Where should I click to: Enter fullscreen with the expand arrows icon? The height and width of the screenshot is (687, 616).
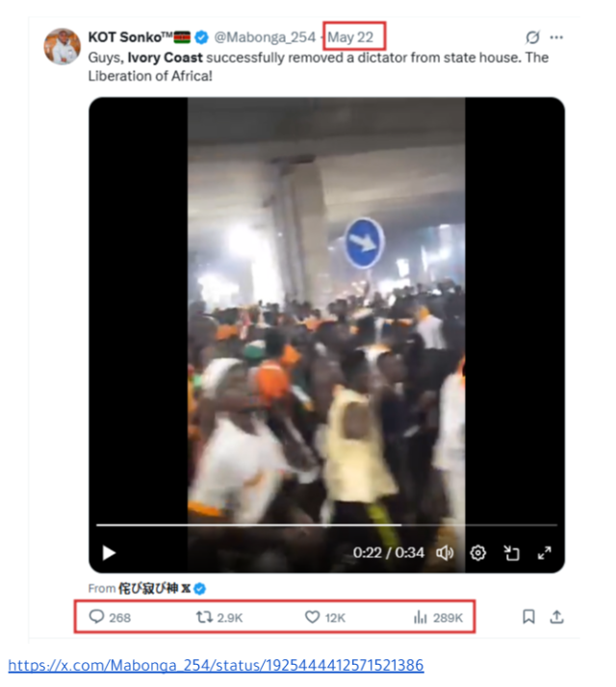coord(545,553)
